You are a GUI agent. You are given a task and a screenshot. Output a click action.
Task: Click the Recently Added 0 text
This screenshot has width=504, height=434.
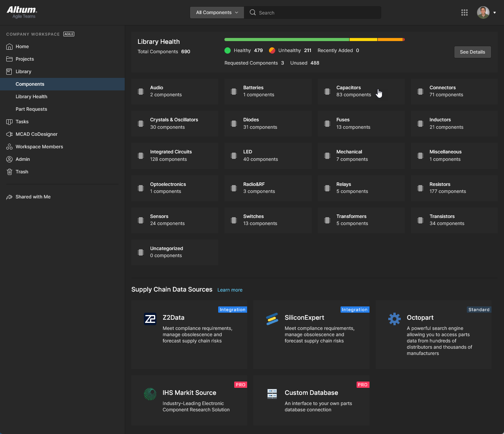(x=338, y=50)
